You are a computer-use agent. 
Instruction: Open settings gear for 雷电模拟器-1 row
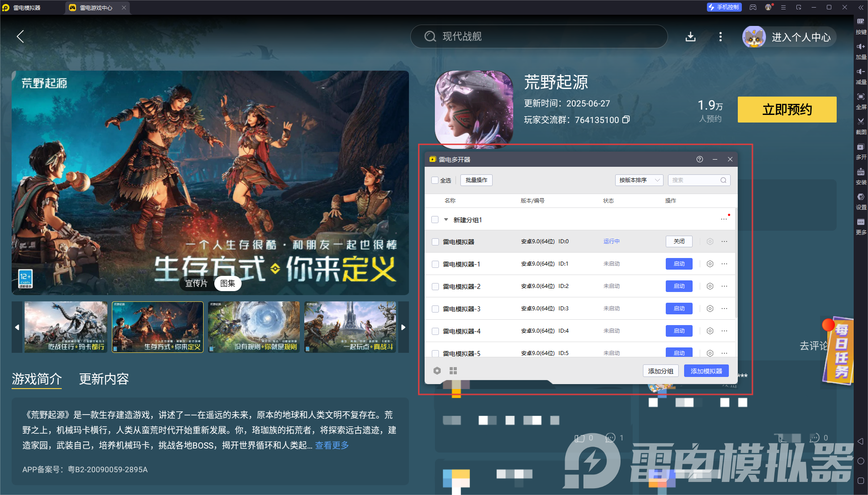(x=710, y=264)
